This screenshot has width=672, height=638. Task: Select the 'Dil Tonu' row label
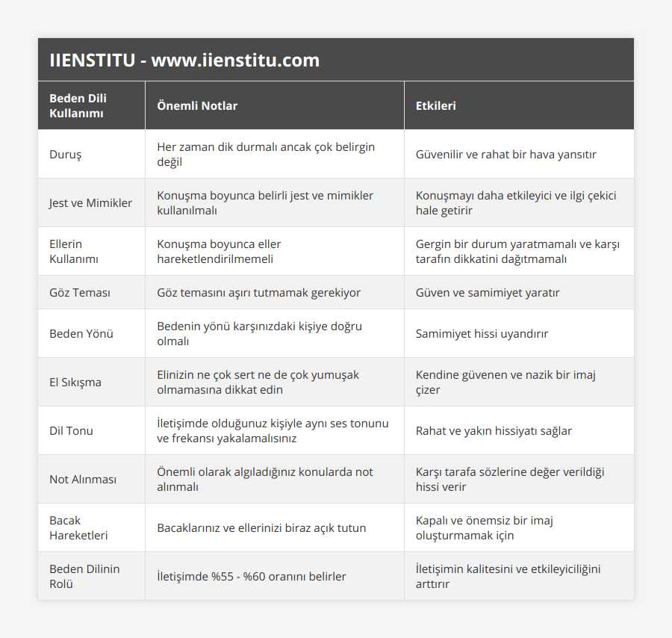(x=71, y=430)
